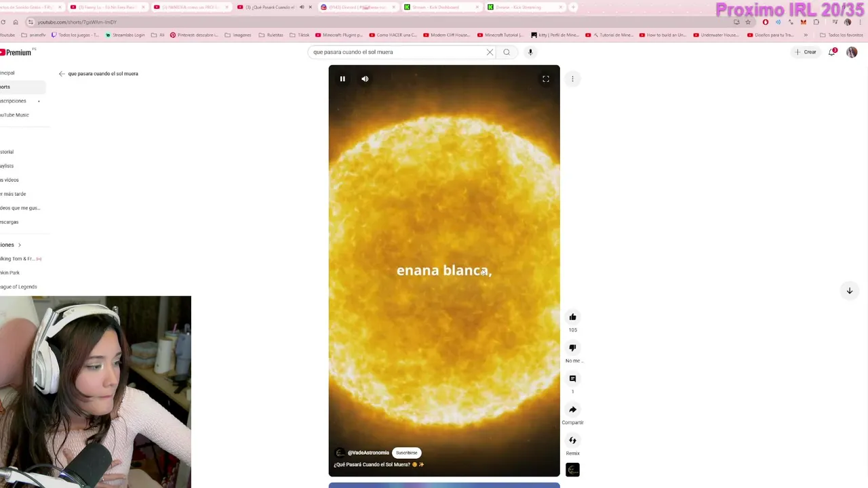Open the Crear menu

pyautogui.click(x=806, y=52)
